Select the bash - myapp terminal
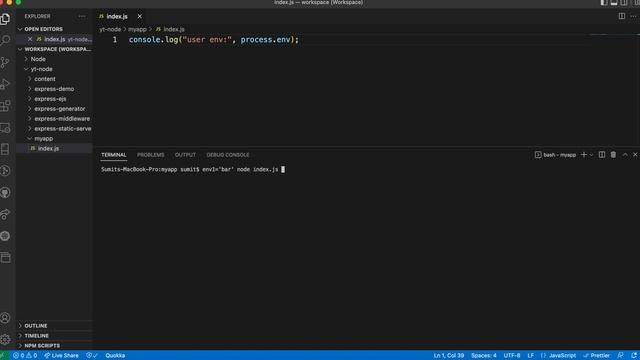 [x=556, y=155]
